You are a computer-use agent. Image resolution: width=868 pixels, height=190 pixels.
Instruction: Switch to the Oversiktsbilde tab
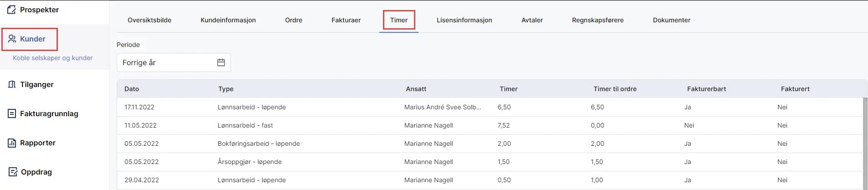[x=150, y=20]
